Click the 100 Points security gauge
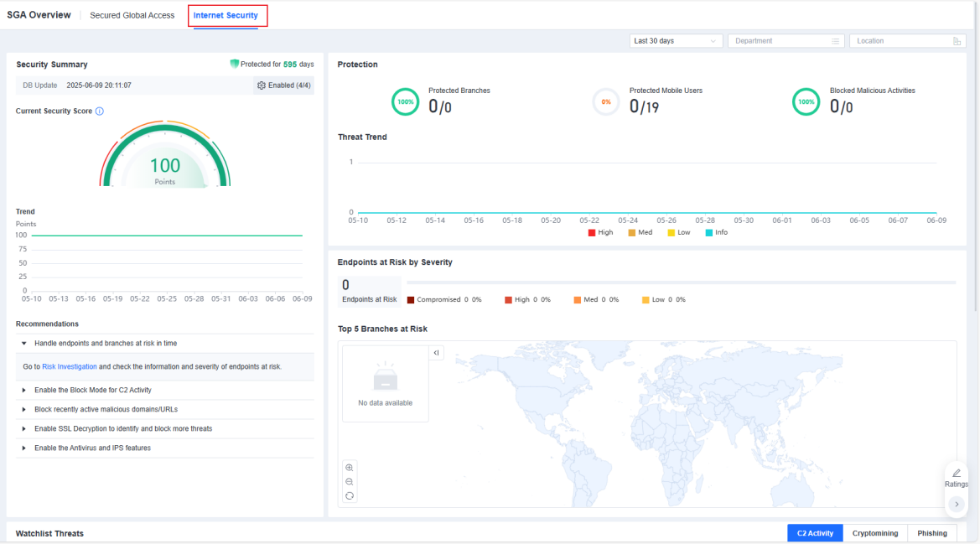 (165, 156)
